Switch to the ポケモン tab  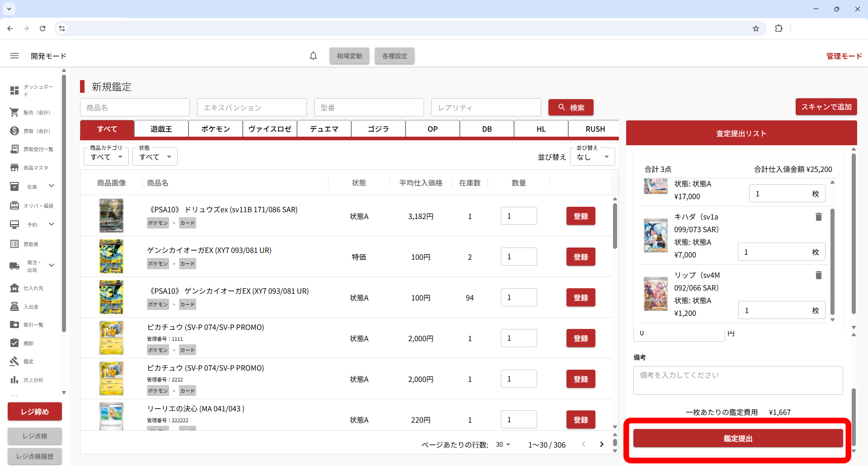pos(216,129)
